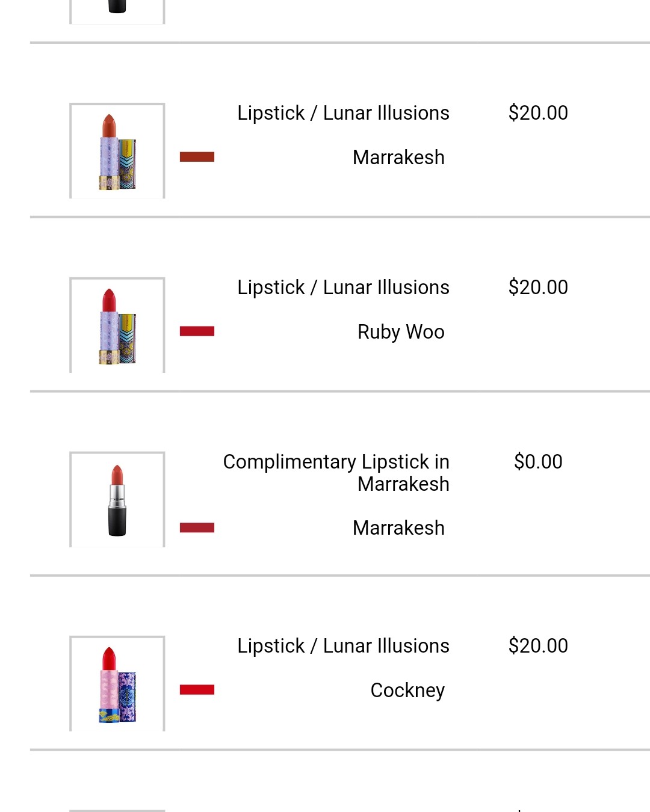Viewport: 650px width, 812px height.
Task: Select the Ruby Woo red color swatch
Action: 197,331
